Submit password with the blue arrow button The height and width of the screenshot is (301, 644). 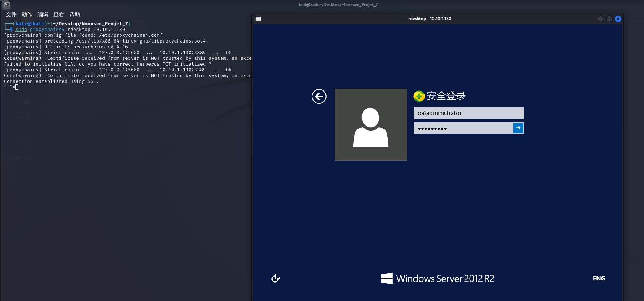(518, 128)
